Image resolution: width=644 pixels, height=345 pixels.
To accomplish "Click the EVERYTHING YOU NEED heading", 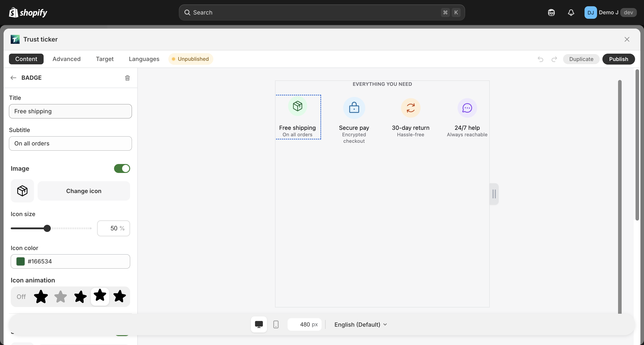I will coord(382,84).
